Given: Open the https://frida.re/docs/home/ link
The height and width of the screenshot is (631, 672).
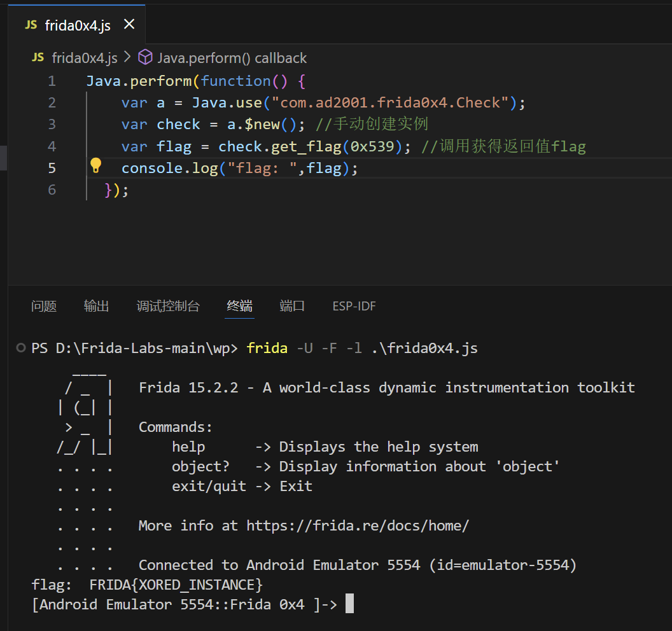Looking at the screenshot, I should 358,525.
